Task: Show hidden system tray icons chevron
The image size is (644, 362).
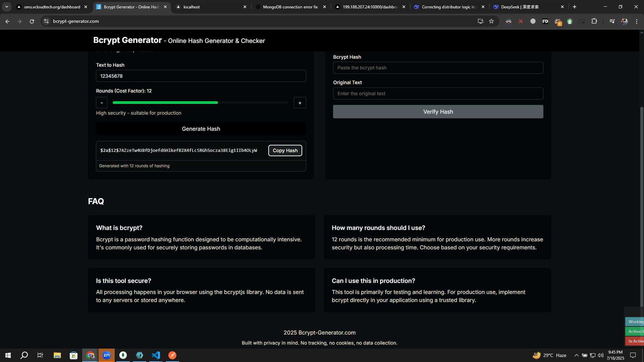Action: point(576,355)
